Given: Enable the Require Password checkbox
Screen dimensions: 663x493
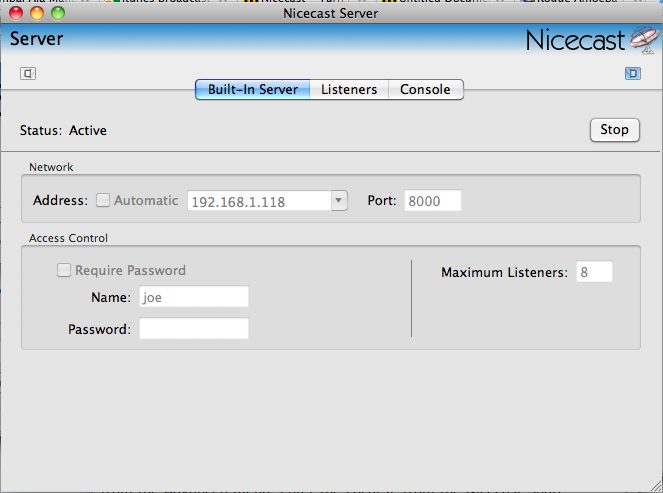Looking at the screenshot, I should (x=64, y=270).
